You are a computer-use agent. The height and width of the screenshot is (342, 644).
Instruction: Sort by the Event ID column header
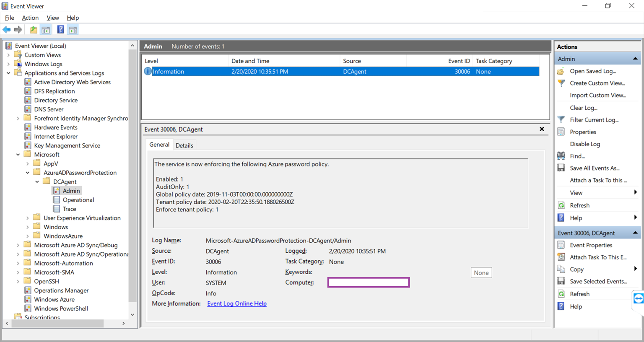click(x=439, y=61)
